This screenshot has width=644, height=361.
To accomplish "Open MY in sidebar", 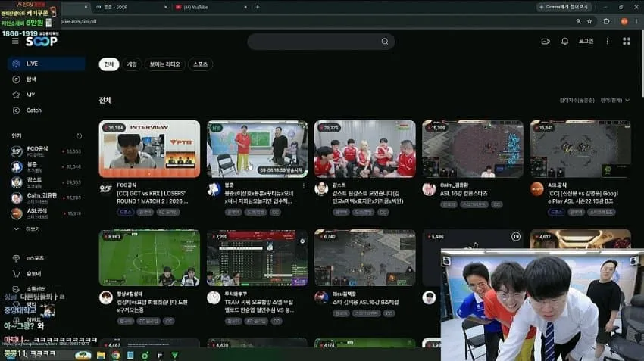I will click(46, 95).
